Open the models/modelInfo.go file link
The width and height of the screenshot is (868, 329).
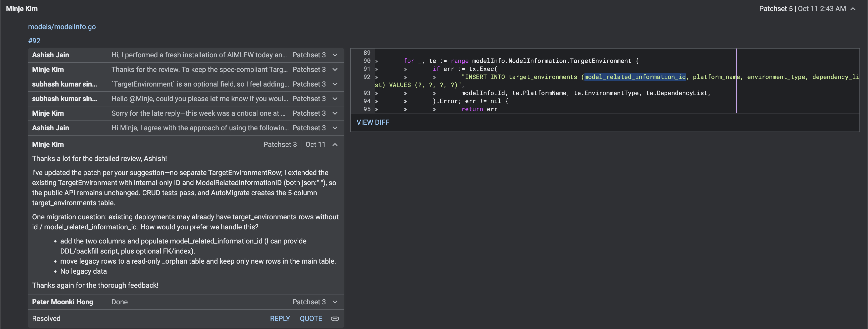tap(62, 27)
